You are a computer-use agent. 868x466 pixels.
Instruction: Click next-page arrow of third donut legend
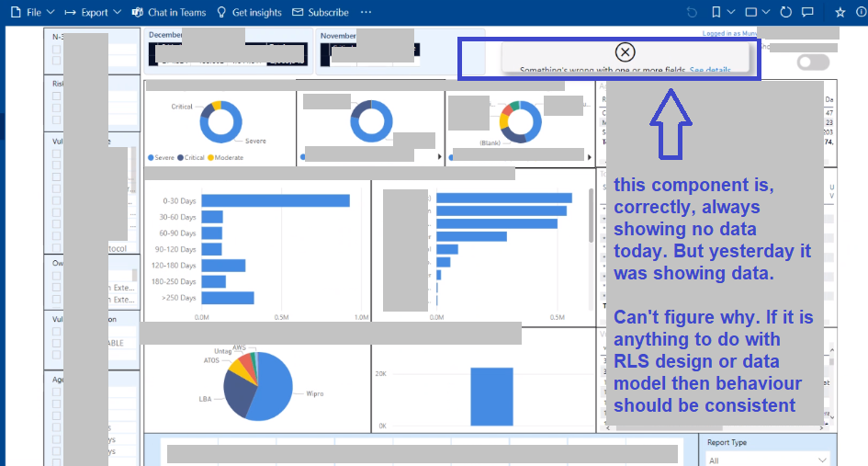coord(589,157)
